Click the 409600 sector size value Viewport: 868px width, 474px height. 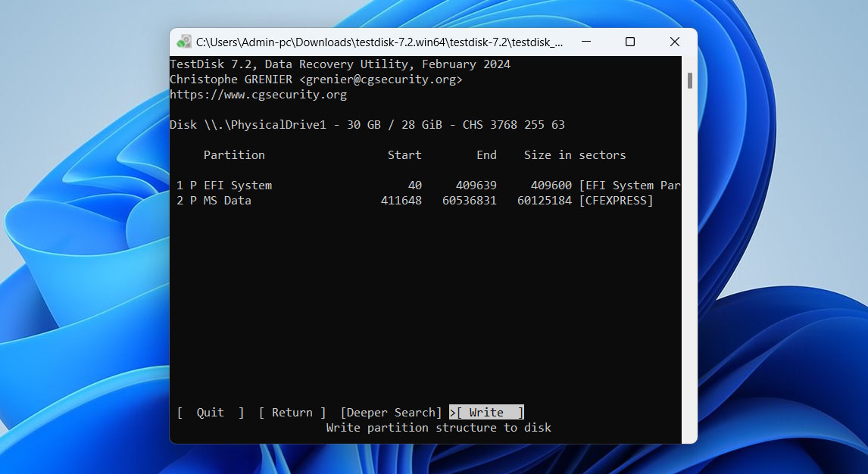click(551, 186)
